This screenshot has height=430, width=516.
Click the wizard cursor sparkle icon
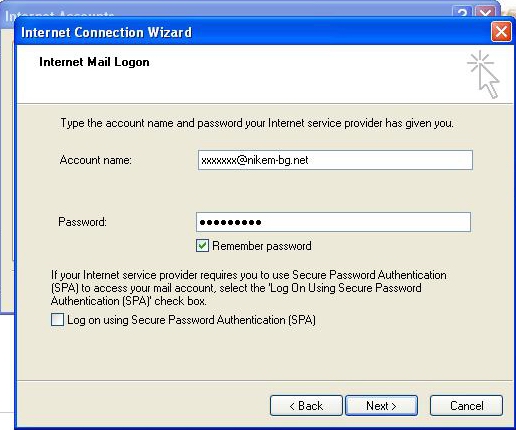point(483,74)
